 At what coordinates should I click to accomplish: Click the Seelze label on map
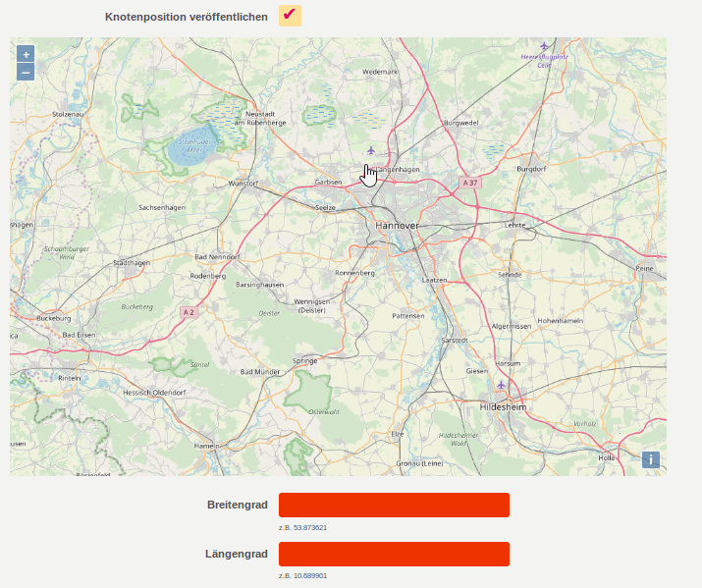click(x=326, y=208)
